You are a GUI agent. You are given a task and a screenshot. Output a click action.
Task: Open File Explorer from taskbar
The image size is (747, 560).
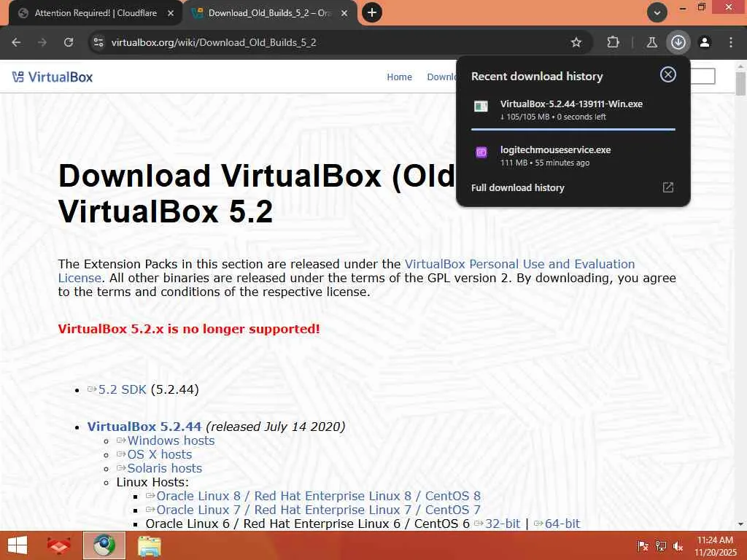[150, 545]
